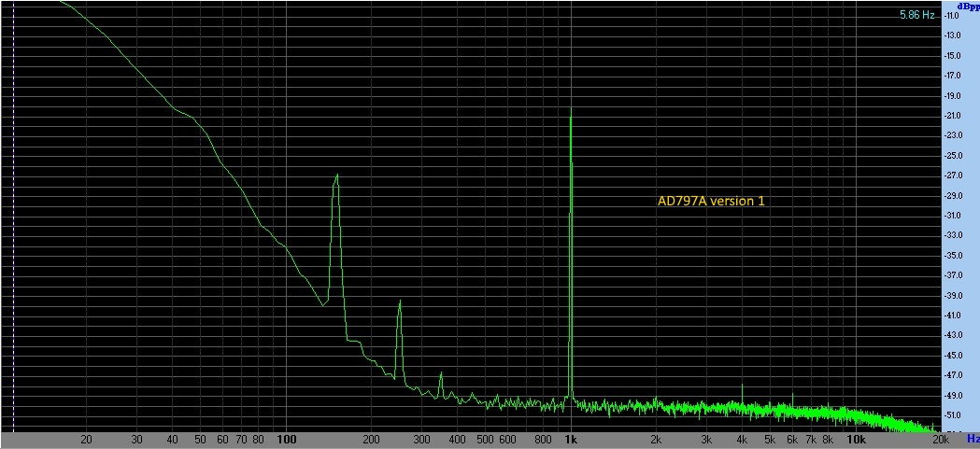Click the '800' frequency axis label
The image size is (980, 449).
click(543, 439)
